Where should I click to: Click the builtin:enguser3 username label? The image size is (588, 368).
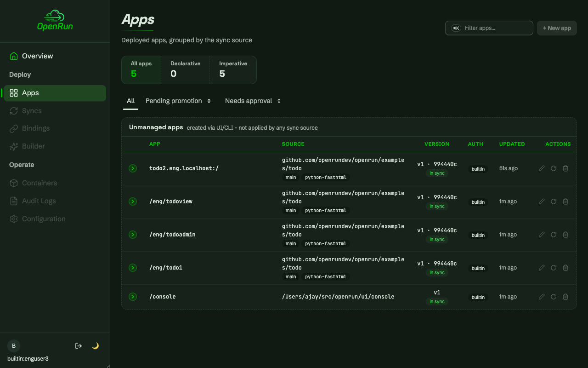(28, 358)
